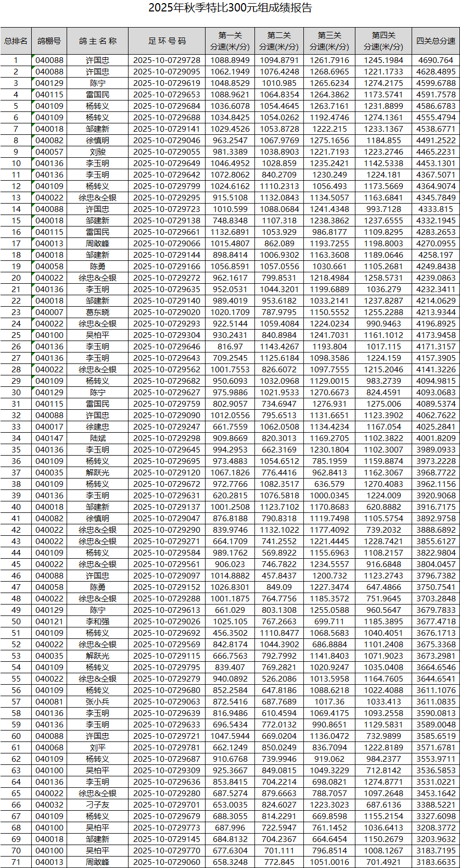Click the report title 2025年秋季特比300元组成绩报告
Viewport: 460px width, 868px height.
[230, 8]
